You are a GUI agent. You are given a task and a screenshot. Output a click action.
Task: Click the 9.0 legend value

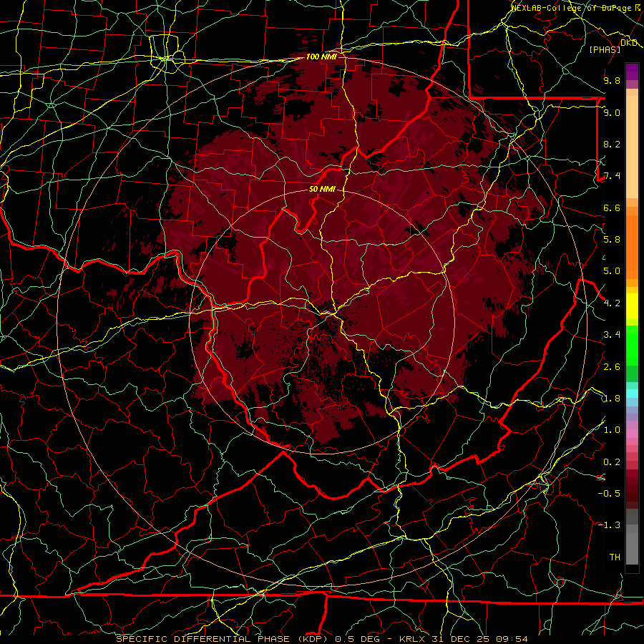pos(612,112)
